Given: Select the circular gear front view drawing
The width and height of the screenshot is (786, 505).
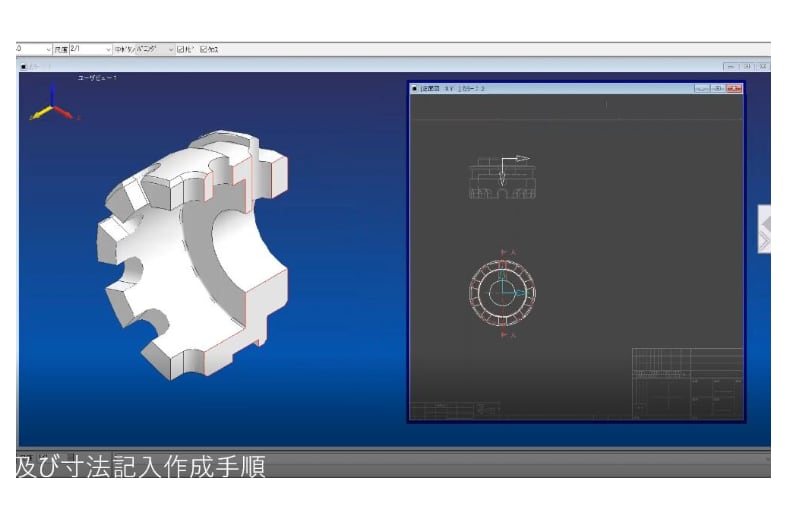Looking at the screenshot, I should point(502,293).
